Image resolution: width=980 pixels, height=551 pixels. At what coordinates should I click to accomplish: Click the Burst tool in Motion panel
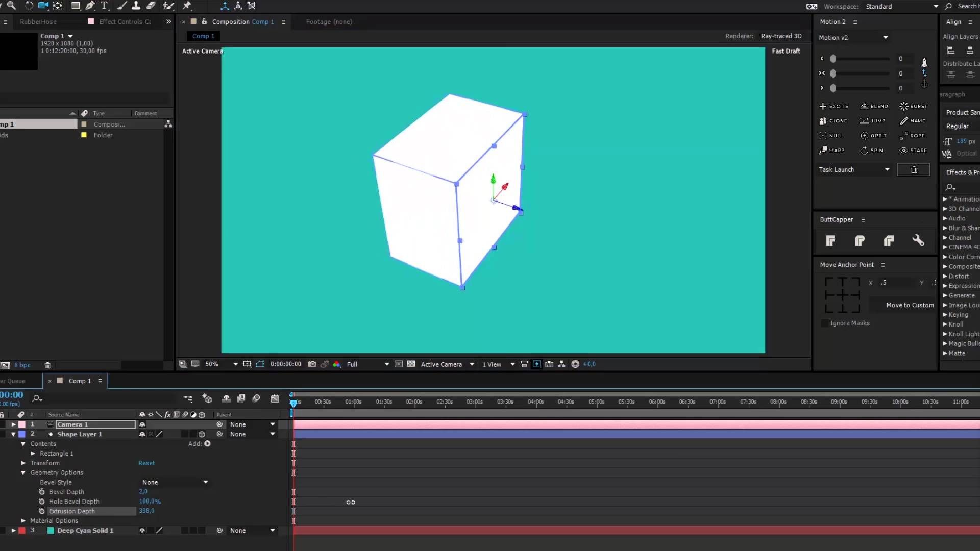click(914, 106)
